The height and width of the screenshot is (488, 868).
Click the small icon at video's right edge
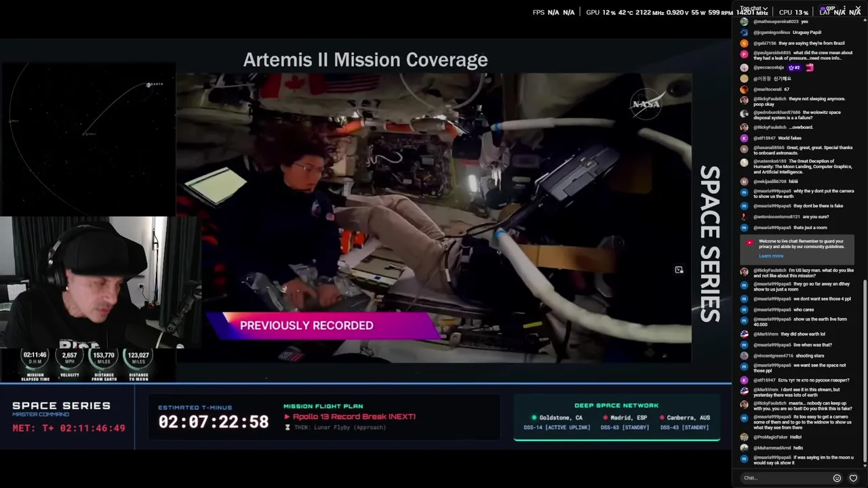(679, 270)
